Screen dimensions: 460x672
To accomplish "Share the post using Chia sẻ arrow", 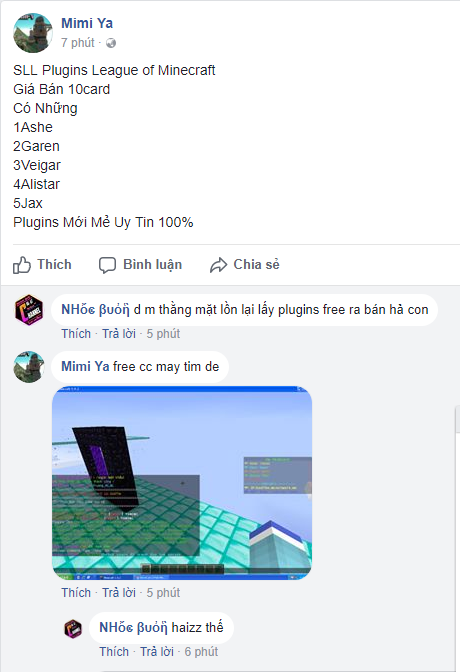I will (244, 264).
